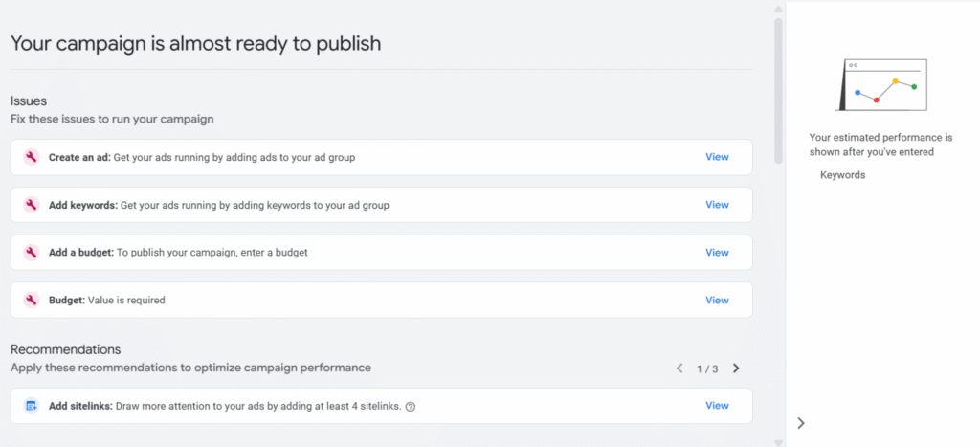The height and width of the screenshot is (447, 980).
Task: Collapse the estimated performance side panel
Action: [801, 423]
